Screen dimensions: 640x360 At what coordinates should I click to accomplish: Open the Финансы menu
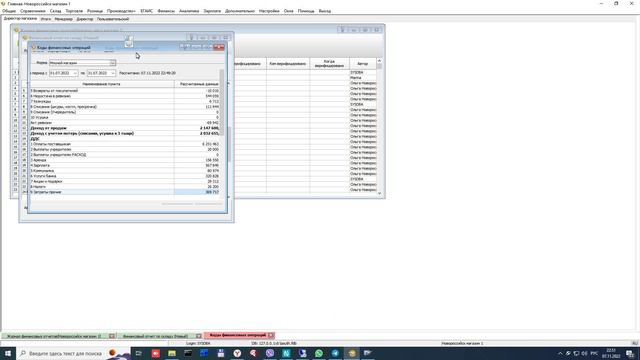(166, 11)
